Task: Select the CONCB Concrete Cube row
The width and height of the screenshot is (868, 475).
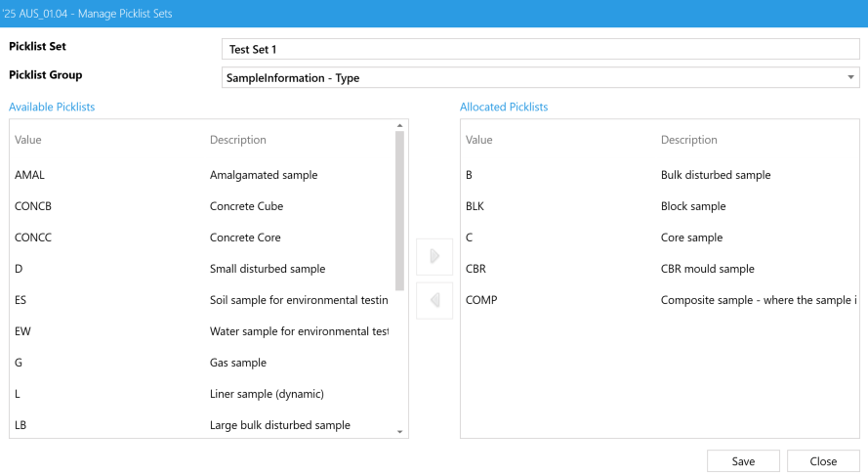Action: (x=201, y=207)
